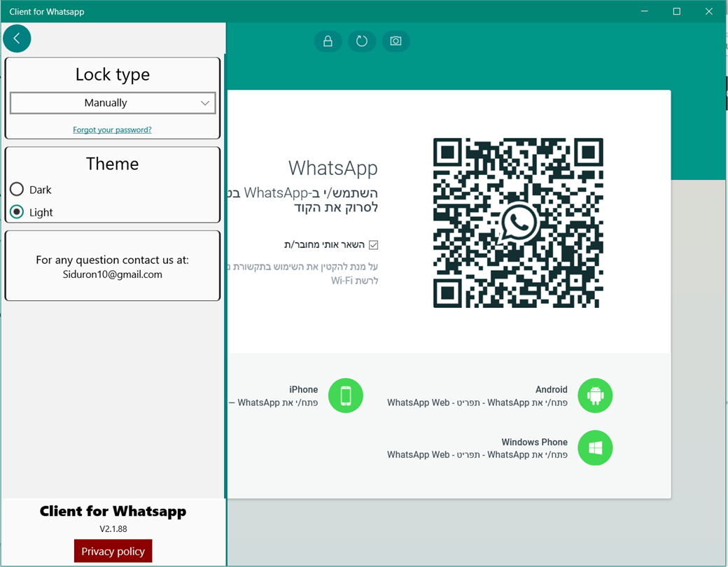The width and height of the screenshot is (728, 567).
Task: Click the green iPhone icon
Action: tap(345, 395)
